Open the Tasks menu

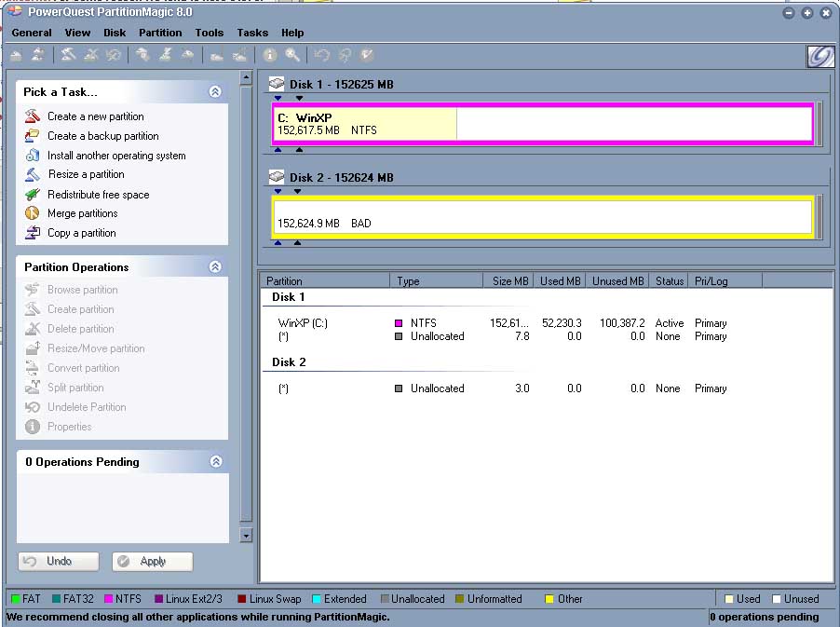coord(252,33)
